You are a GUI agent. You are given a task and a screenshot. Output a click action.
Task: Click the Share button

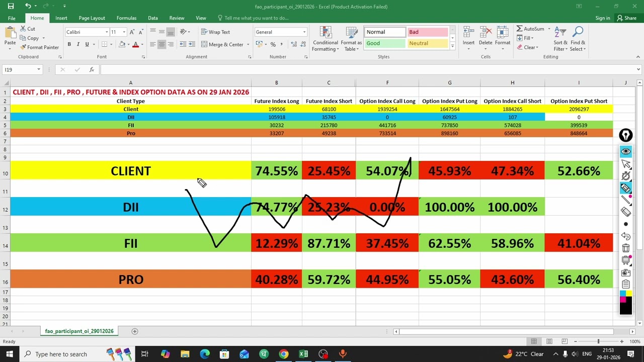coord(626,18)
